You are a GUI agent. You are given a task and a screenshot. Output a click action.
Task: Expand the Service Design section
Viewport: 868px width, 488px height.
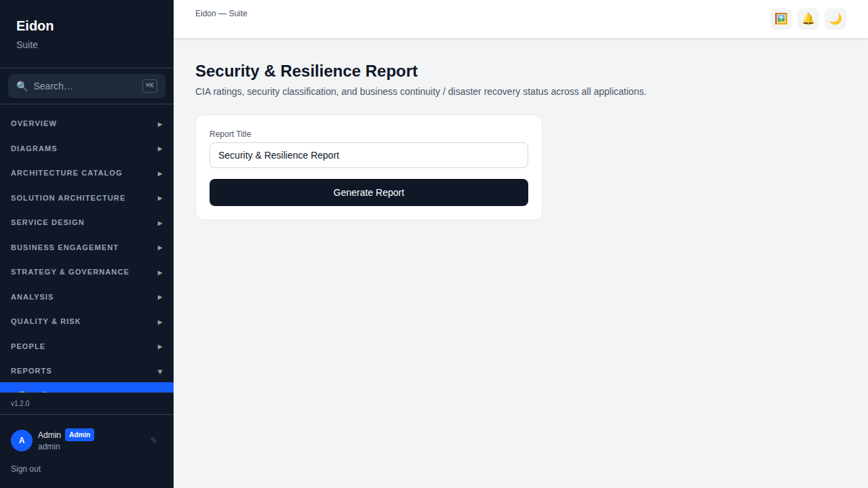coord(87,223)
